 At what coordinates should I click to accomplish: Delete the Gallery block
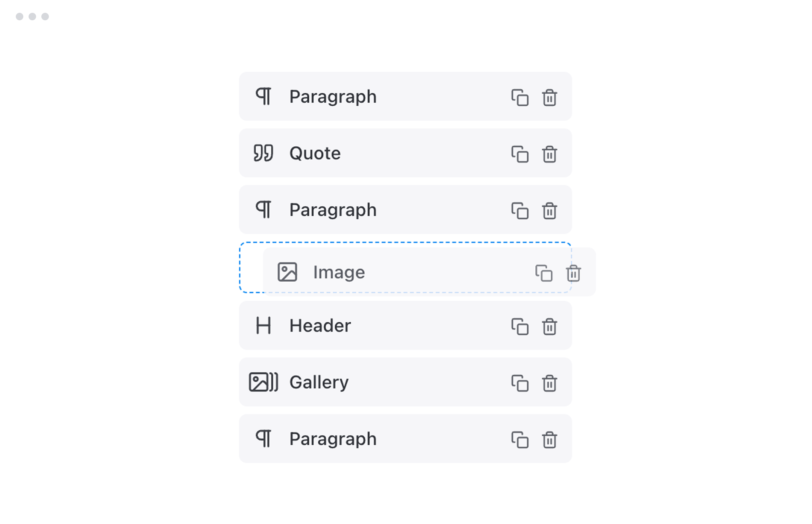click(x=550, y=383)
